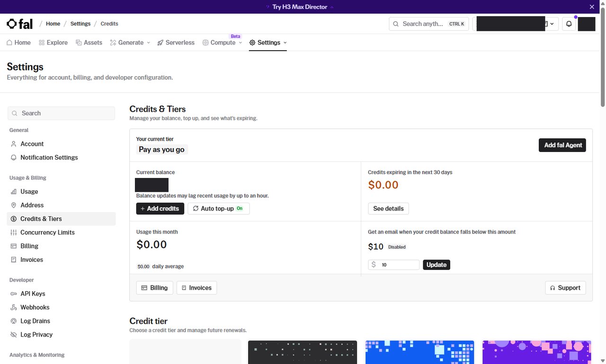Open Account settings in sidebar
Screen dimensions: 606x364
(x=62, y=144)
